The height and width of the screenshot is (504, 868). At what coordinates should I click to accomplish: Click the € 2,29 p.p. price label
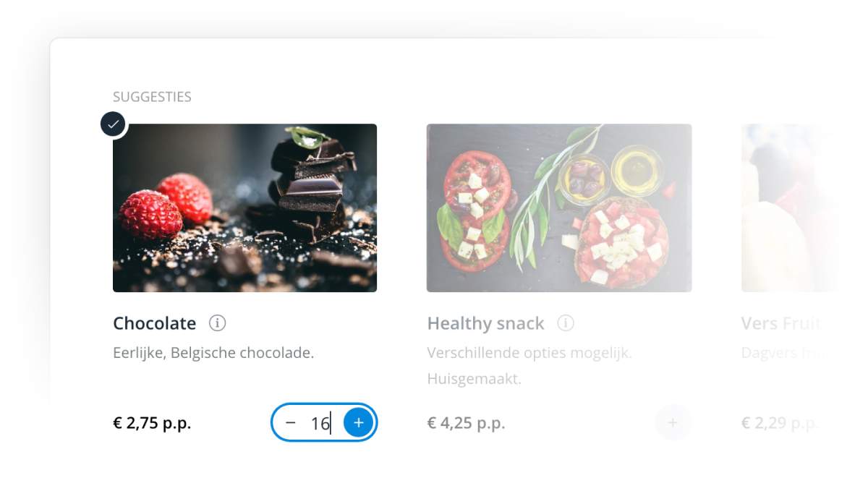(x=780, y=423)
